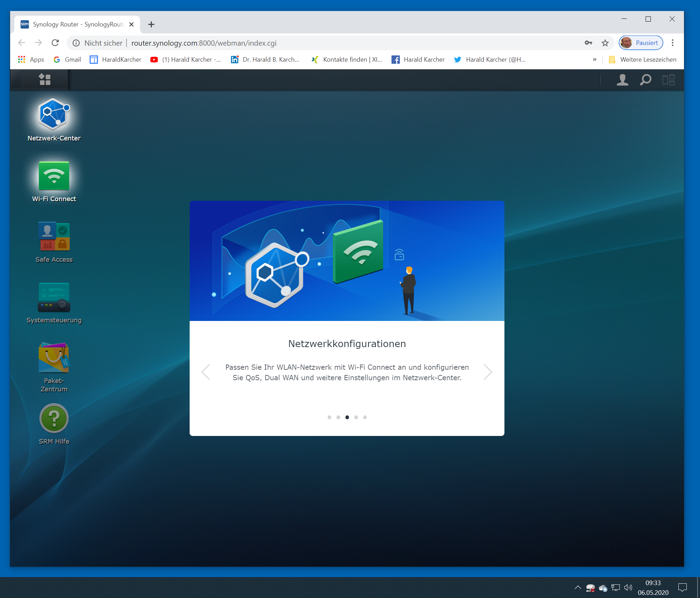Open the Netzwerk-Center desktop icon
Viewport: 700px width, 598px height.
click(54, 115)
